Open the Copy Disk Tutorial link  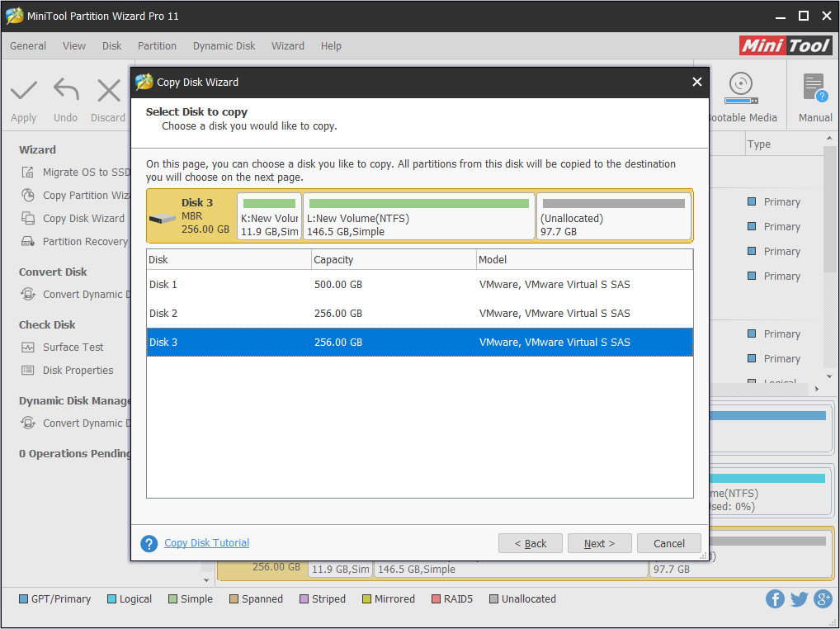click(x=206, y=542)
